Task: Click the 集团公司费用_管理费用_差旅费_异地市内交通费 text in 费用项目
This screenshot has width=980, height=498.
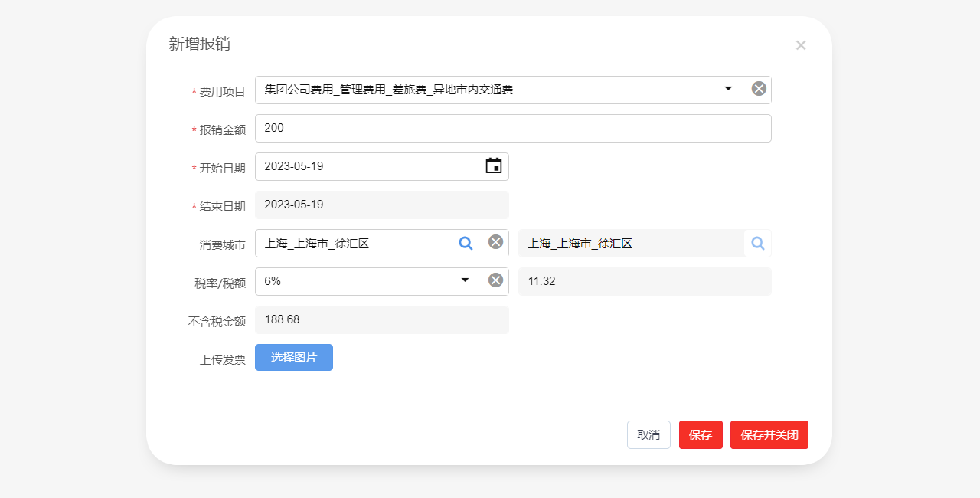Action: tap(389, 90)
